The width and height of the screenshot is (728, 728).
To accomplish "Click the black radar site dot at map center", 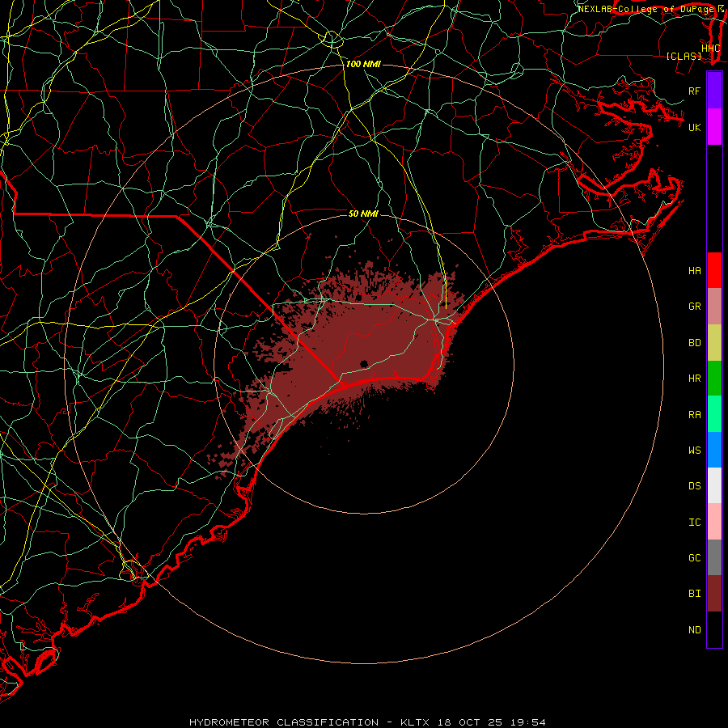I will point(364,363).
